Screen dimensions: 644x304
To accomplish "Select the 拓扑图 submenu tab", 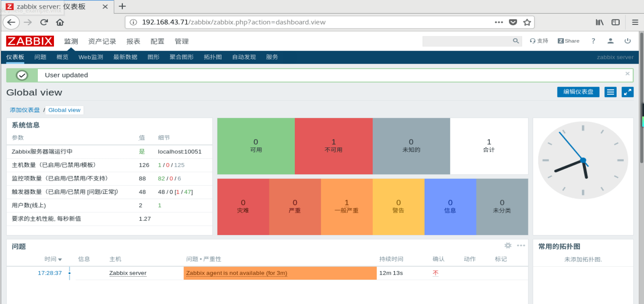I will tap(213, 57).
